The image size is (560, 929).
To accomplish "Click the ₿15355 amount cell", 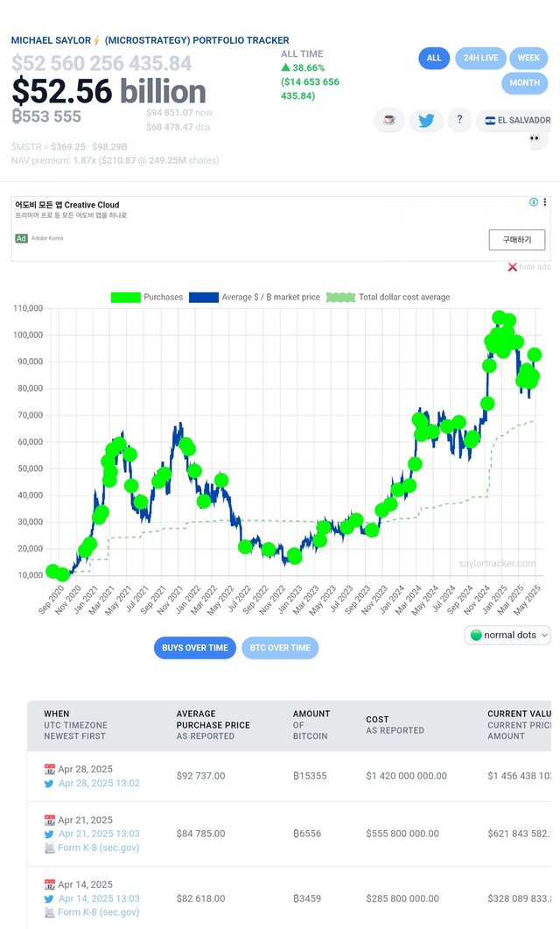I will click(x=310, y=776).
